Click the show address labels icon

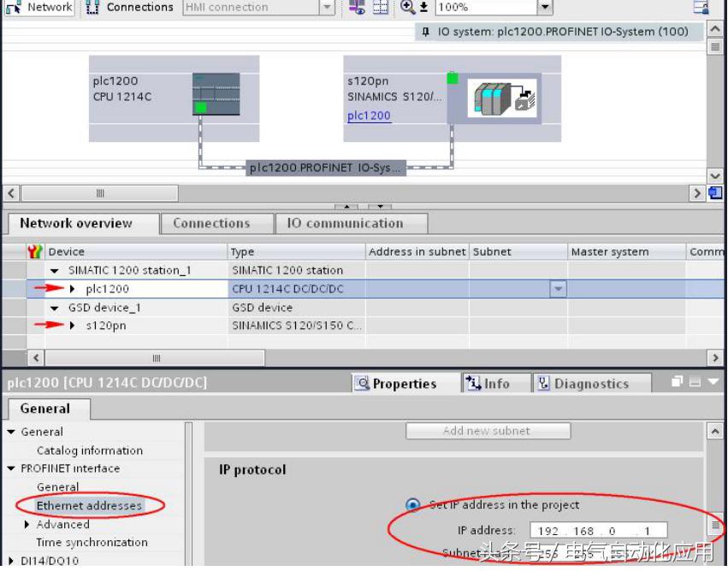pos(357,7)
